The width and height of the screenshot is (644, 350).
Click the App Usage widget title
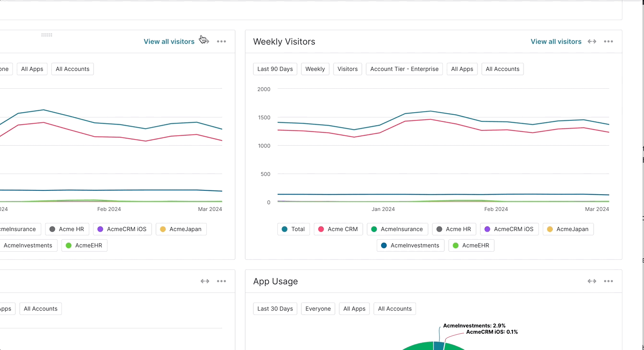point(275,281)
